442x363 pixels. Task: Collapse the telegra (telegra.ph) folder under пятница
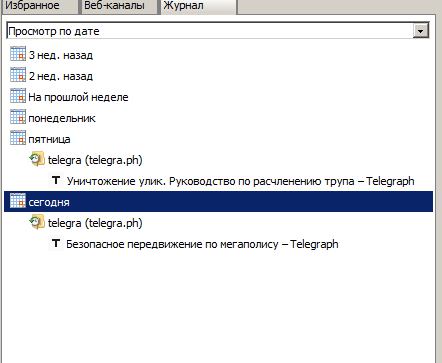tap(95, 160)
